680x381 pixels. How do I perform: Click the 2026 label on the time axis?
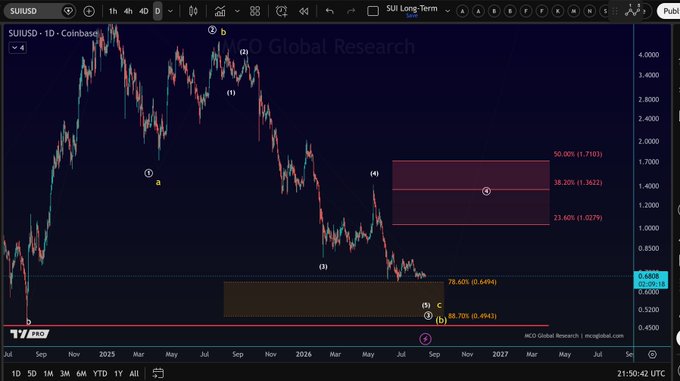[x=304, y=354]
